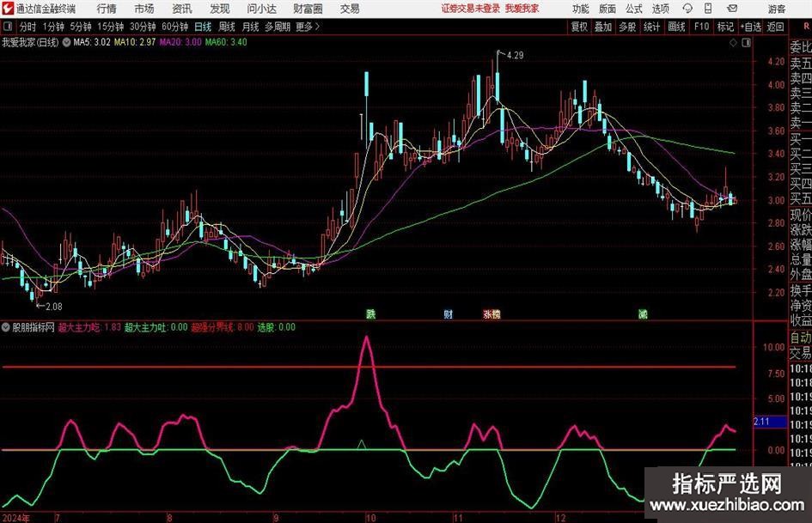812x523 pixels.
Task: Open the 版面 menu
Action: point(607,9)
